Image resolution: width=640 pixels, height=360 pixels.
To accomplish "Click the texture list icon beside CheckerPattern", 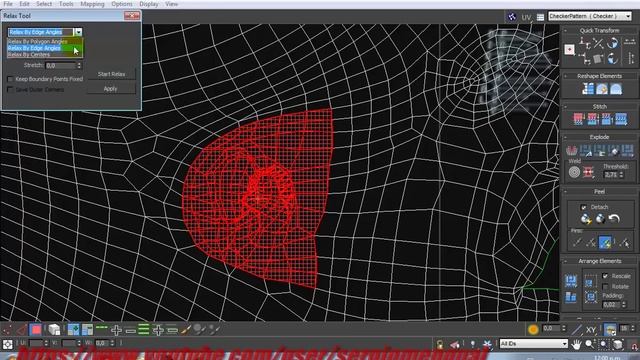I will (540, 17).
